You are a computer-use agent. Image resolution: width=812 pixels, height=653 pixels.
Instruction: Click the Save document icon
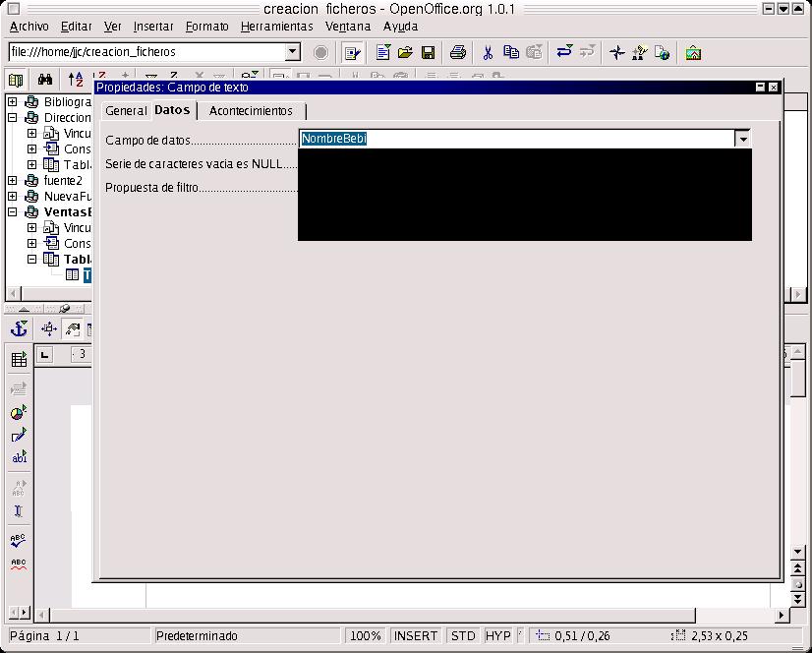point(429,52)
